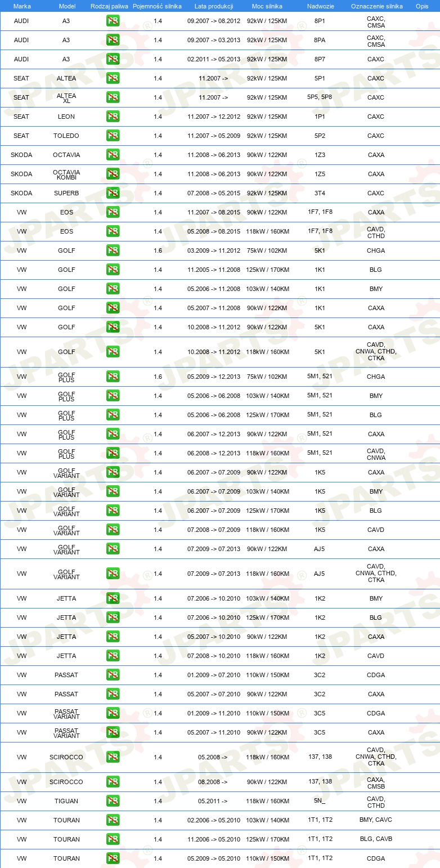440x868 pixels.
Task: Click the production years 11.2005 -> 11.2008
Action: [x=214, y=270]
